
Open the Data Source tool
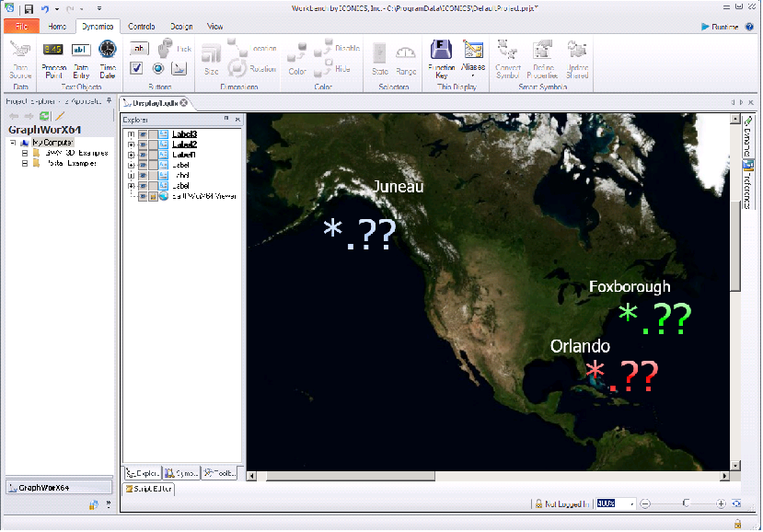pos(20,57)
